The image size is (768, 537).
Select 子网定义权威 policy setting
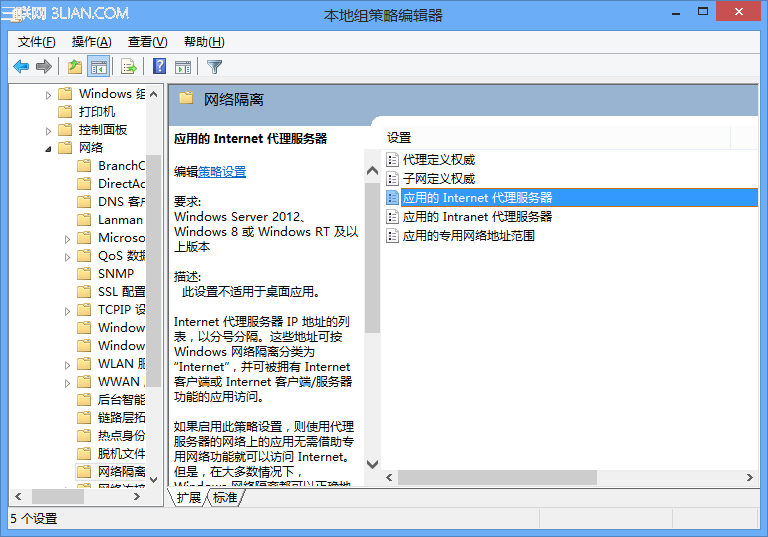439,179
